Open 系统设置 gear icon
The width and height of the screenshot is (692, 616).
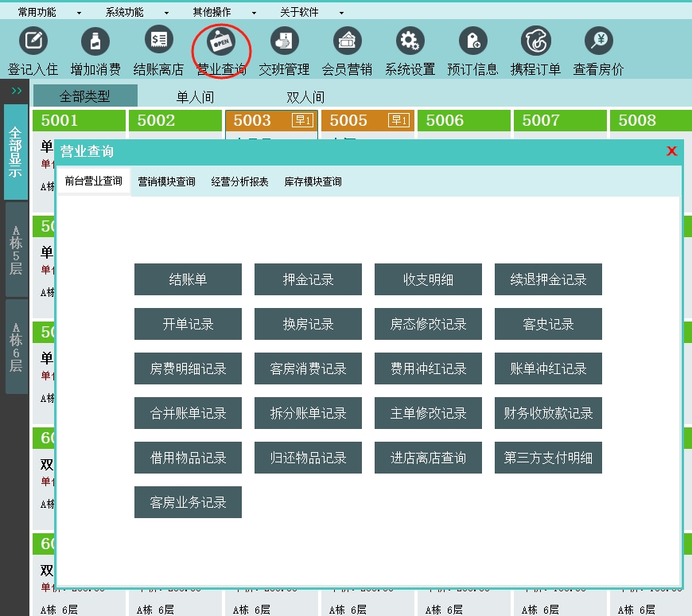tap(410, 41)
